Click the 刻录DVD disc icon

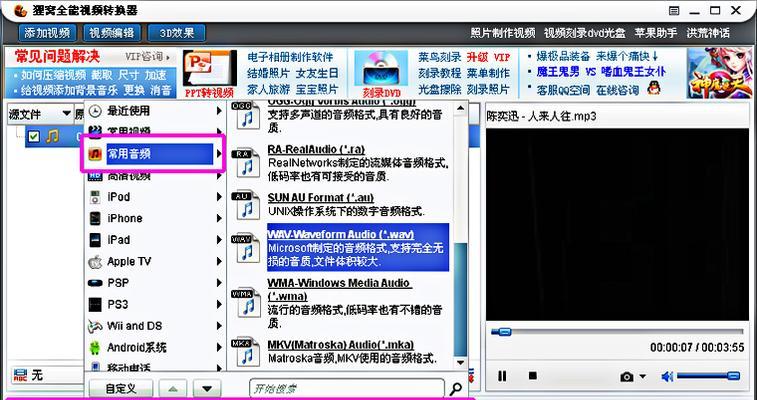381,69
